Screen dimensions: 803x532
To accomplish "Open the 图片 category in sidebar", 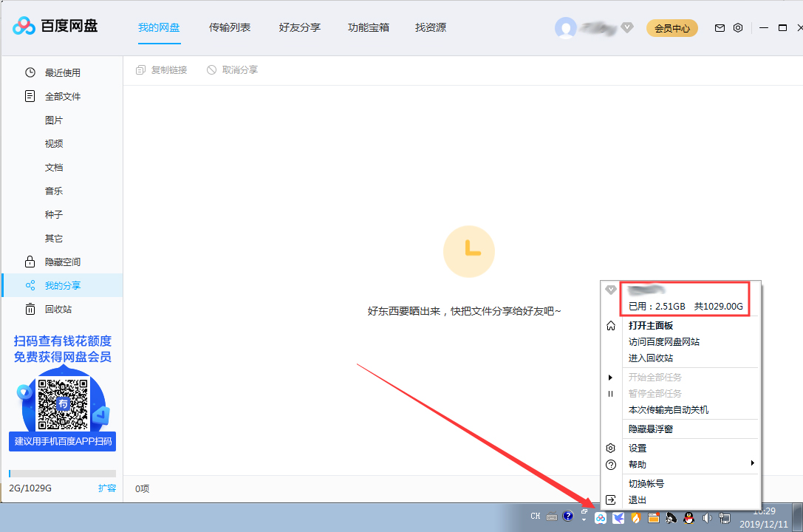I will click(x=53, y=120).
